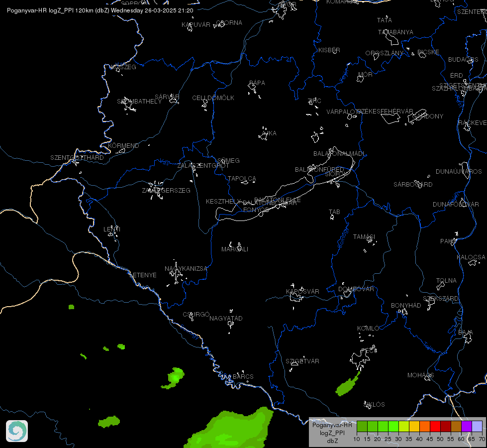
Task: Click the TAB city label
Action: tap(334, 212)
